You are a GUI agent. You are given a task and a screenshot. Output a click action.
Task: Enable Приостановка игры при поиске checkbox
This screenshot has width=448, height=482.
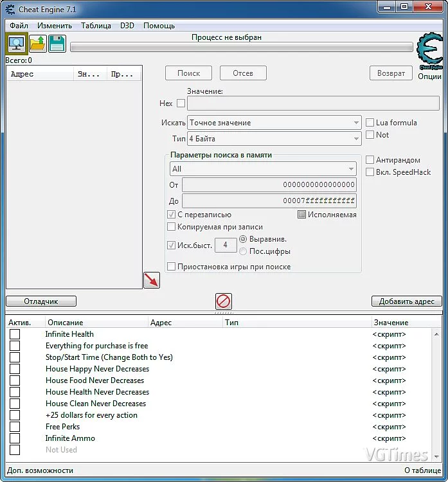pyautogui.click(x=171, y=266)
